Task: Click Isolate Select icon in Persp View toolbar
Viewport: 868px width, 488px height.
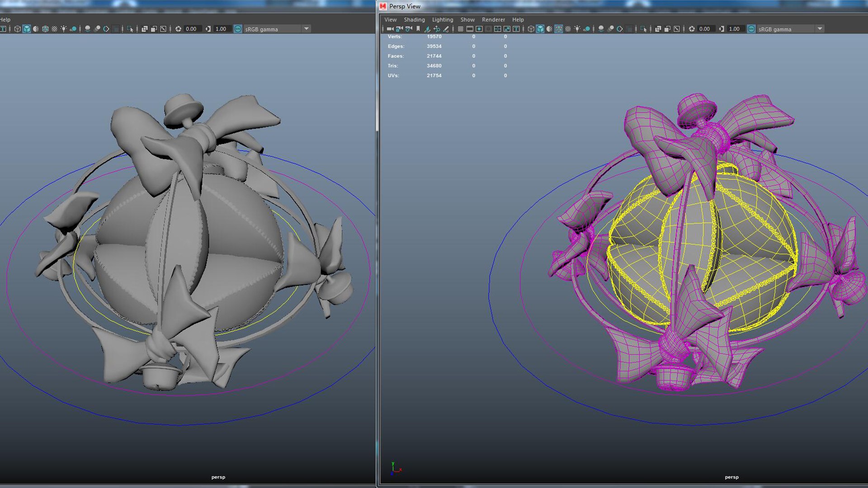Action: coord(644,29)
